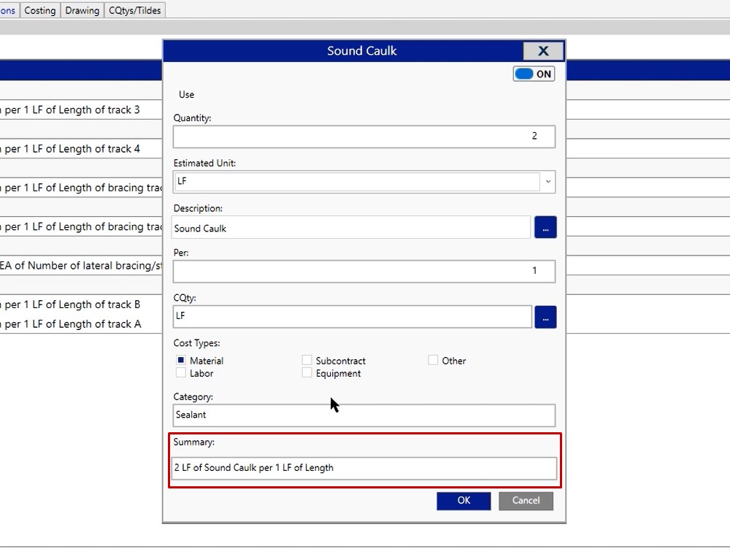Expand the Estimated Unit dropdown
The height and width of the screenshot is (560, 730).
(547, 182)
